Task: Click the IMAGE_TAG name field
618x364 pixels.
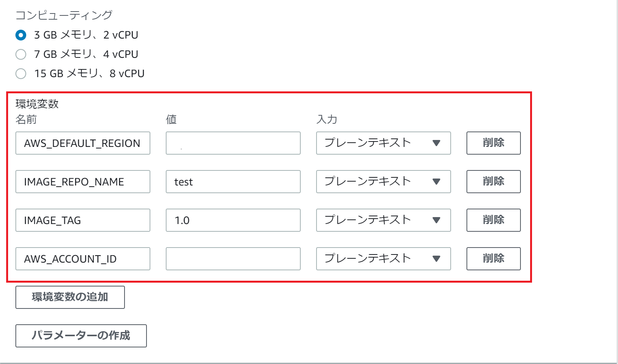Action: pyautogui.click(x=83, y=220)
